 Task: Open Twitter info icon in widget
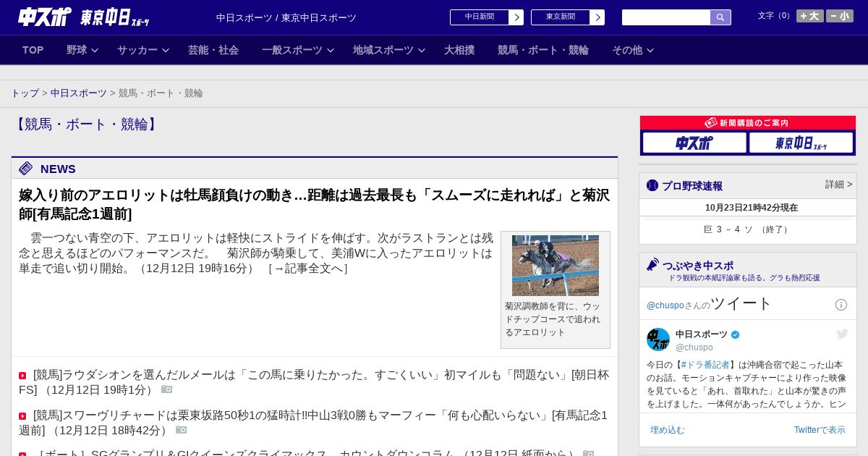[841, 305]
